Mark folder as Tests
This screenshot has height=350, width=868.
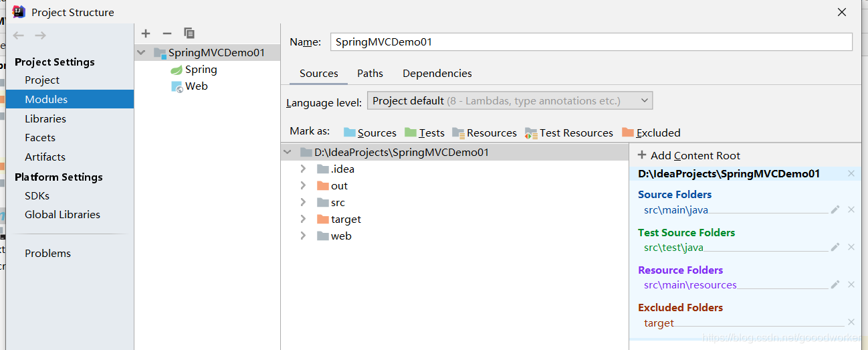pyautogui.click(x=425, y=133)
